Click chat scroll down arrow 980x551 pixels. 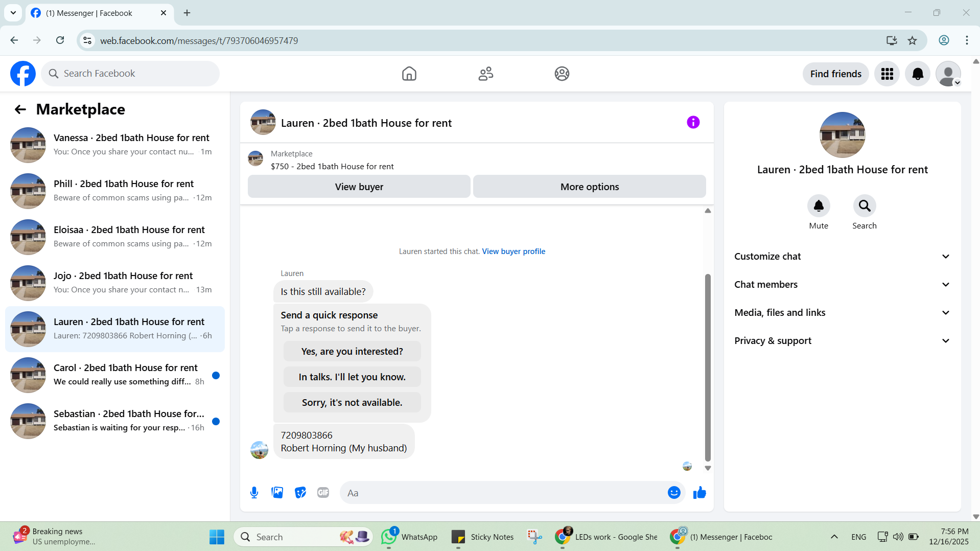tap(708, 468)
